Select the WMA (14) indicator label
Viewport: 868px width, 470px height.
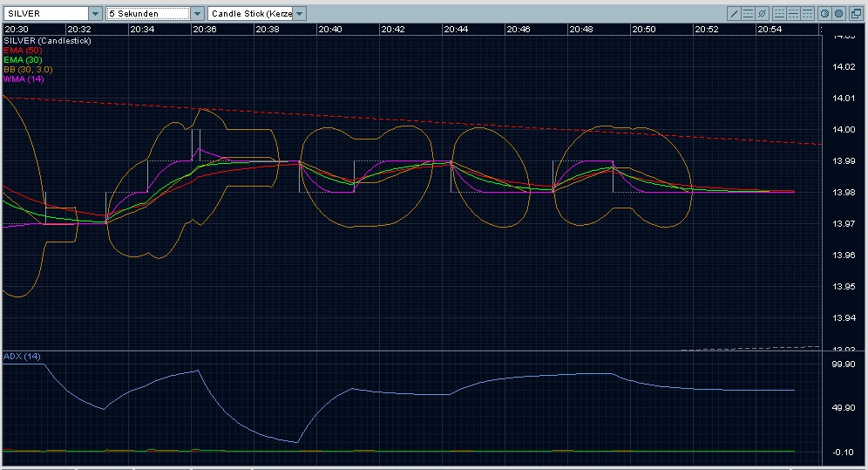24,79
